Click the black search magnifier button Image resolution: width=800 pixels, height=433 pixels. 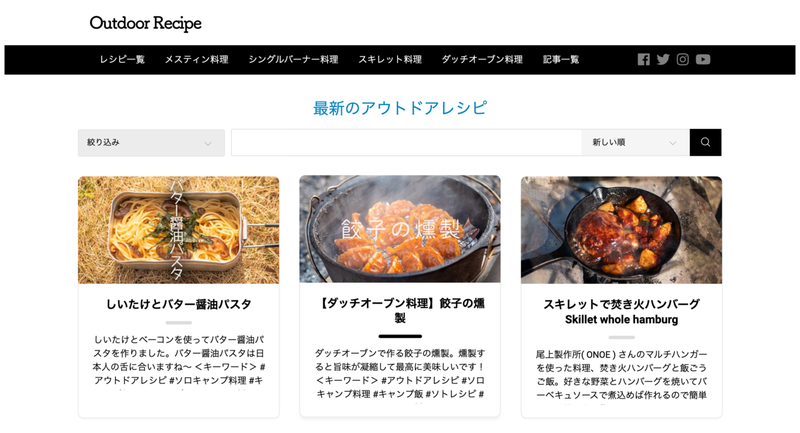point(705,142)
